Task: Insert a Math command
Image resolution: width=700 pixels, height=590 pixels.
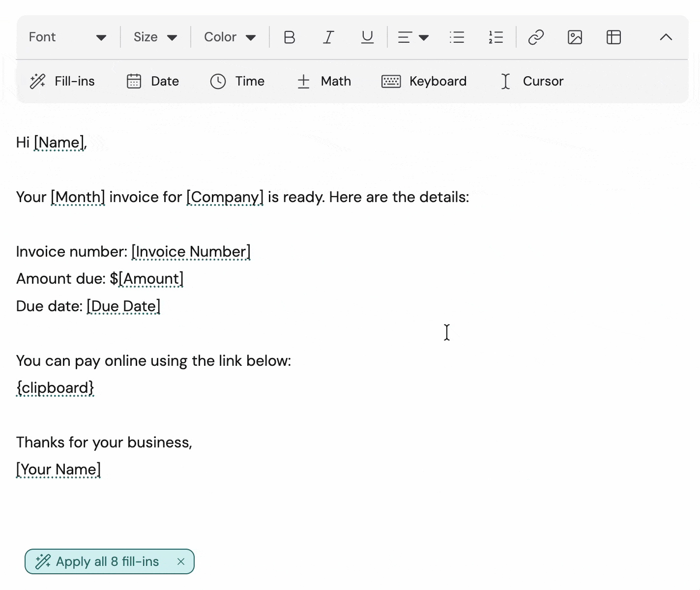Action: click(324, 81)
